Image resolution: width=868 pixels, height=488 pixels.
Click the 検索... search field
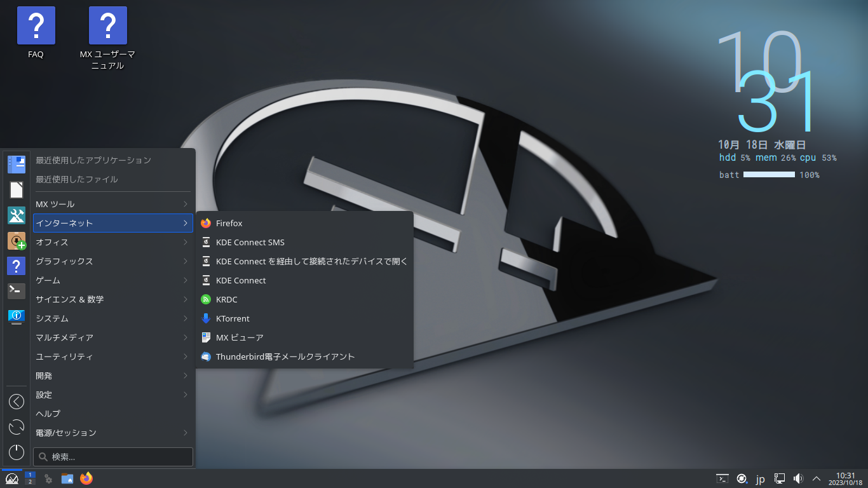tap(113, 457)
